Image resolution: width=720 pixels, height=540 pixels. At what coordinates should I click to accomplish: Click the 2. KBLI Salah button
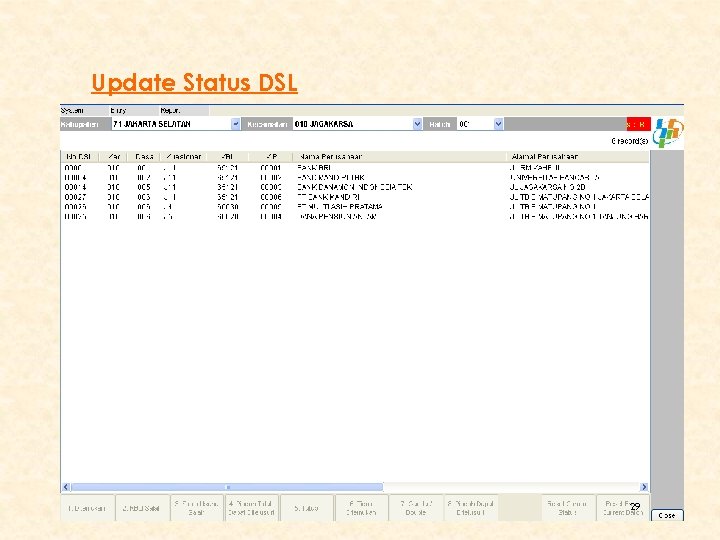click(x=142, y=508)
